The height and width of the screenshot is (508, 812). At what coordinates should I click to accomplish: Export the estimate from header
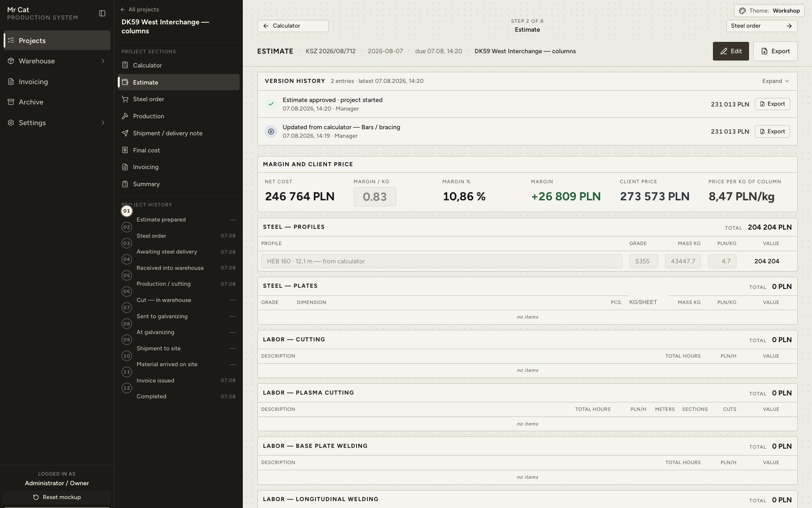775,51
